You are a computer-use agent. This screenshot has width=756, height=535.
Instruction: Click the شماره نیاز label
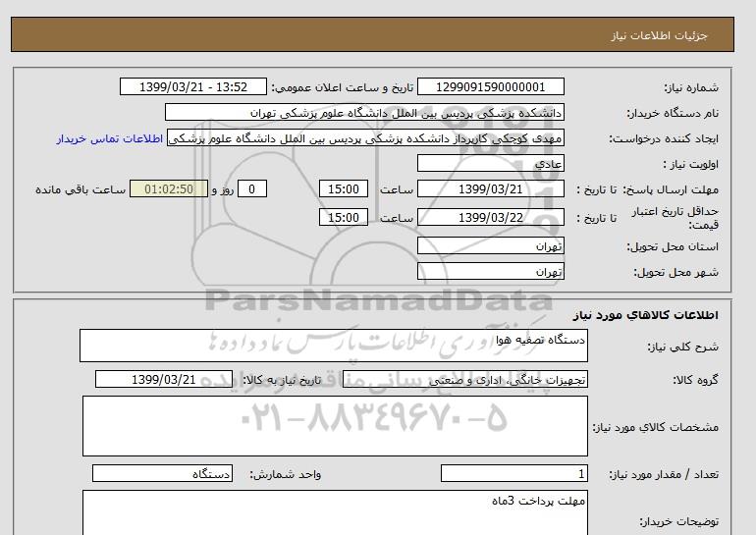coord(691,87)
